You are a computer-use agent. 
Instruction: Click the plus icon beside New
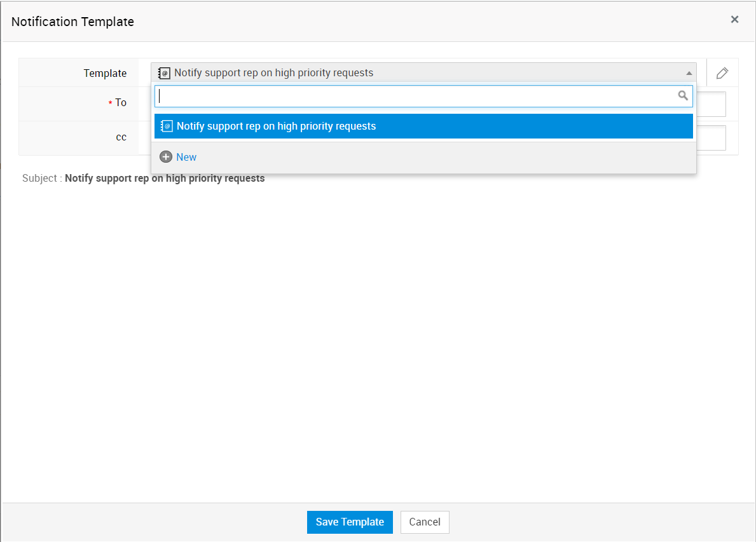click(x=166, y=157)
